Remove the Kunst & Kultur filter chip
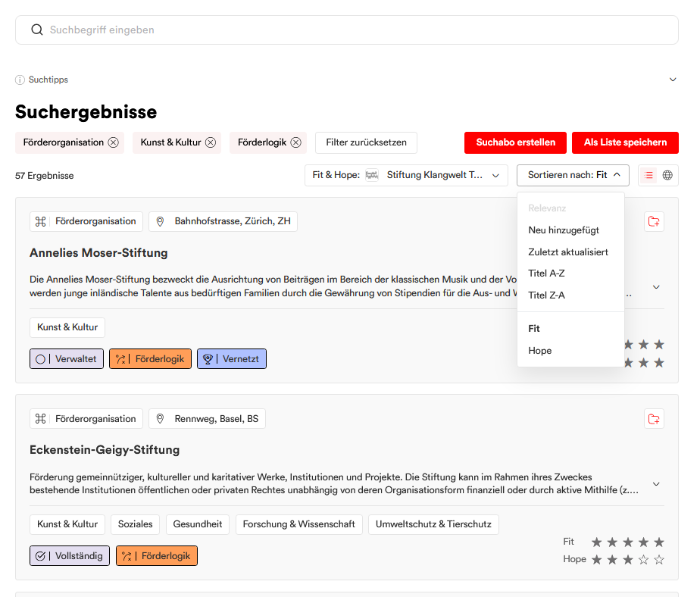Screen dimensions: 700x597 click(x=211, y=142)
